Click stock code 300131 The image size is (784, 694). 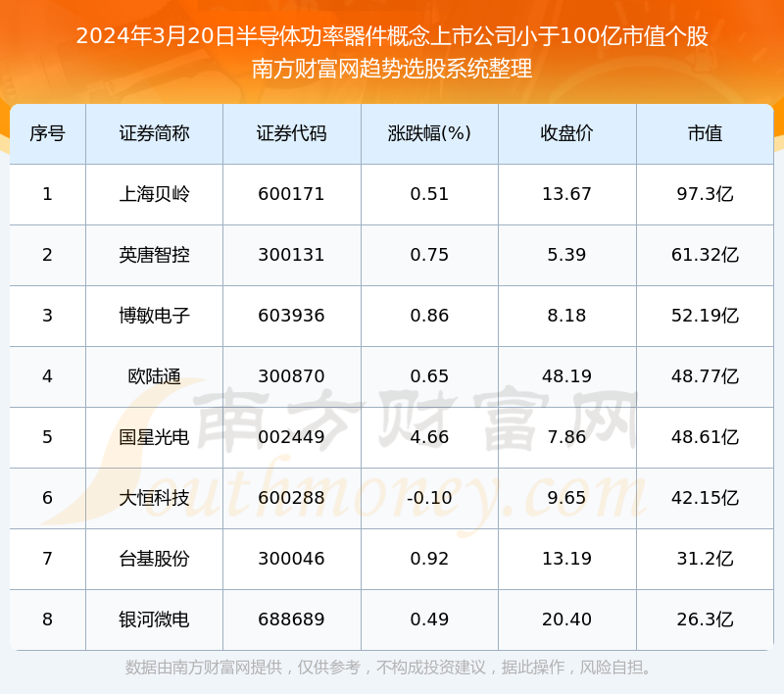click(291, 255)
